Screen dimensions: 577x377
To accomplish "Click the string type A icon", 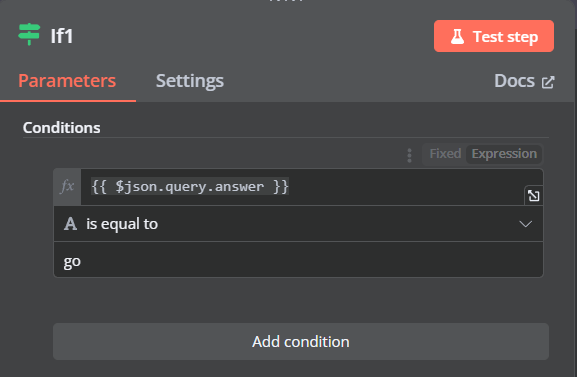I will [70, 224].
